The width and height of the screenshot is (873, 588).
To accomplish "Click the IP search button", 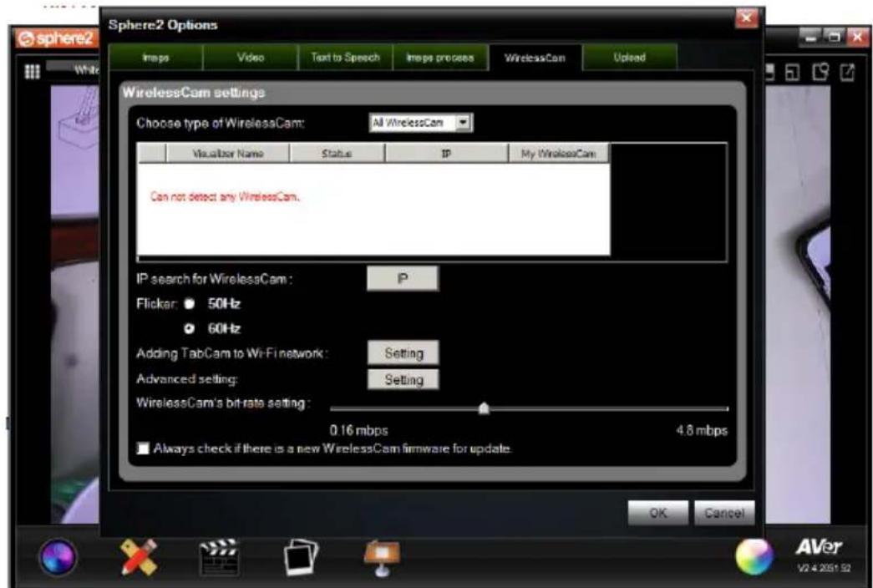I will [x=403, y=278].
